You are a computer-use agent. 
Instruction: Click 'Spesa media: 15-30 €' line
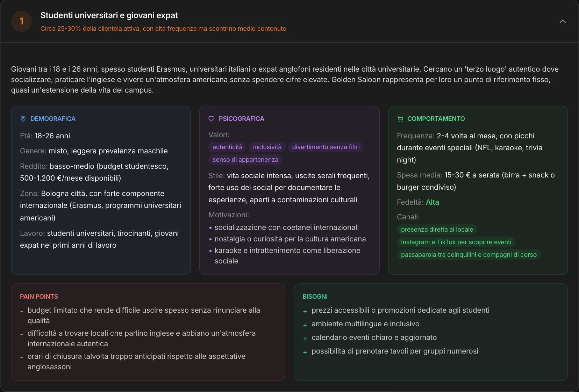[x=476, y=181]
